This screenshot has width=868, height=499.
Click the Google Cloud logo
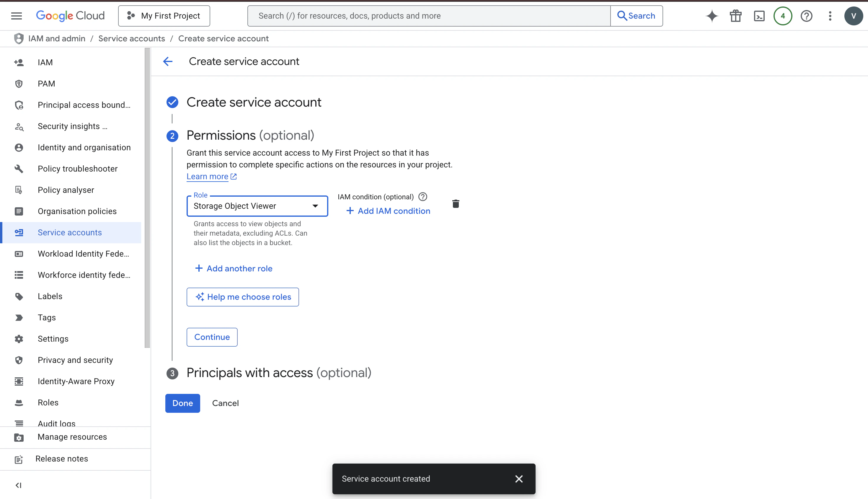(70, 16)
